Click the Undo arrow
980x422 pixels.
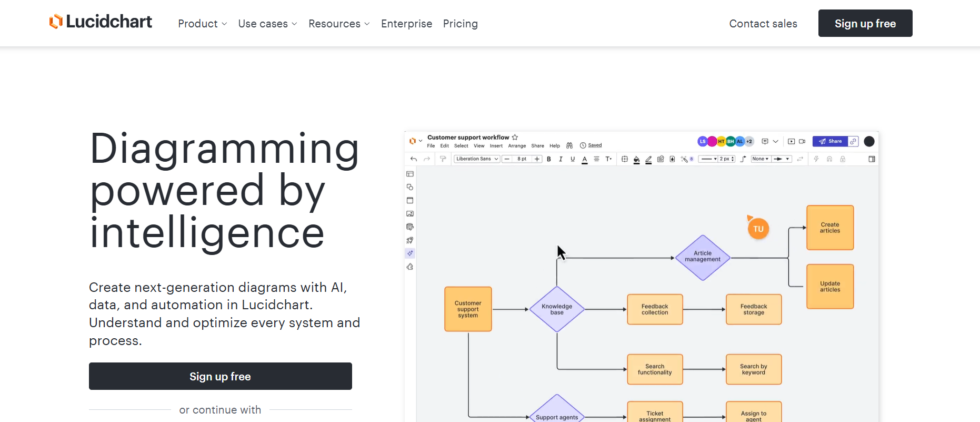click(414, 159)
